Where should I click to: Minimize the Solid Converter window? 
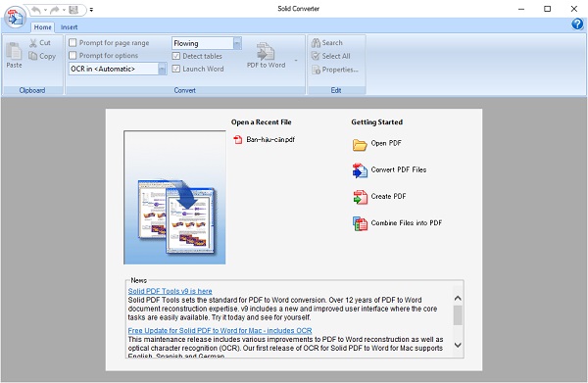[x=521, y=9]
